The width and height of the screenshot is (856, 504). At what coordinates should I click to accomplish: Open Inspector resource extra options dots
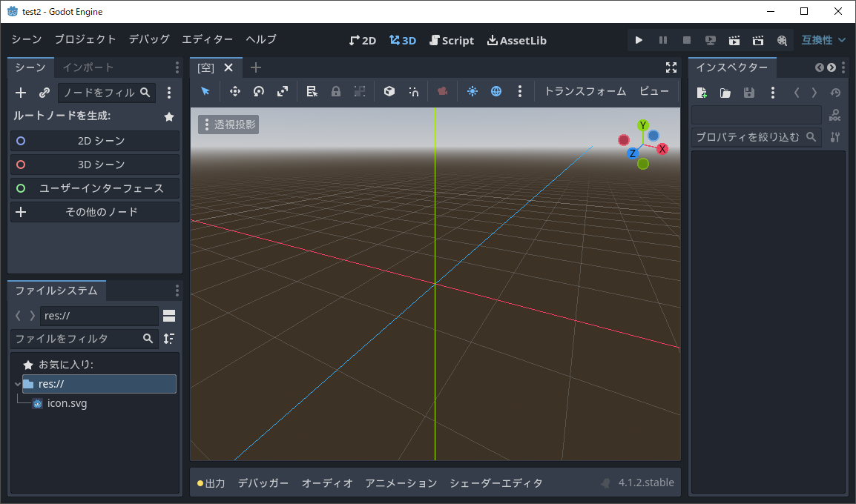(x=772, y=93)
